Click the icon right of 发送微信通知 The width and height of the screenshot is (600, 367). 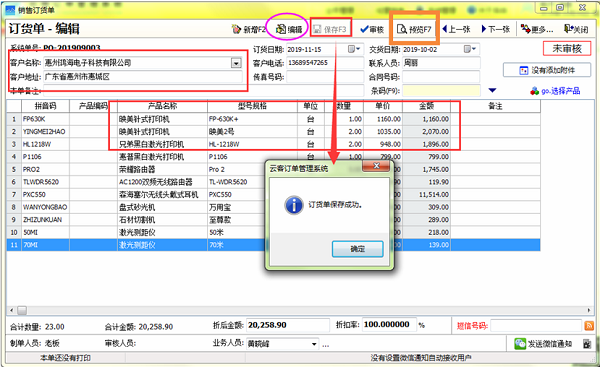587,344
